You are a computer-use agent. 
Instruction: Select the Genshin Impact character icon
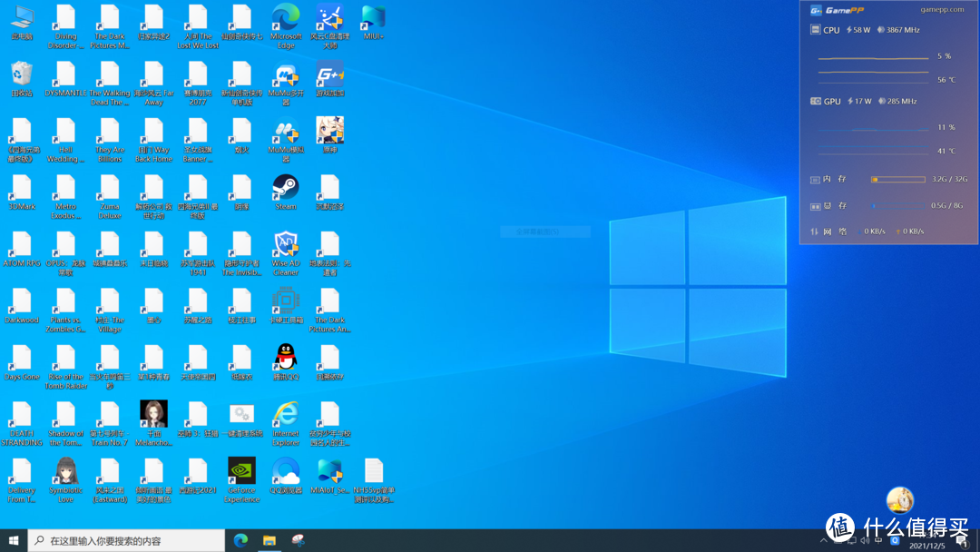pyautogui.click(x=329, y=132)
